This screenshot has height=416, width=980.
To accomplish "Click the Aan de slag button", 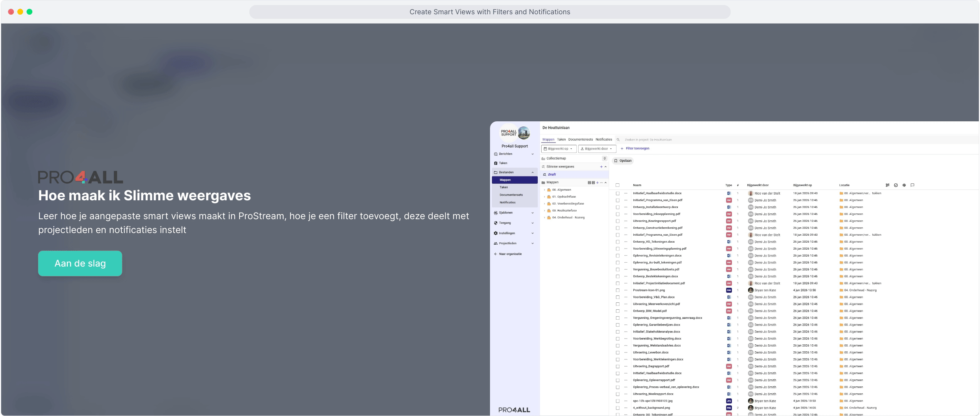I will [x=80, y=263].
